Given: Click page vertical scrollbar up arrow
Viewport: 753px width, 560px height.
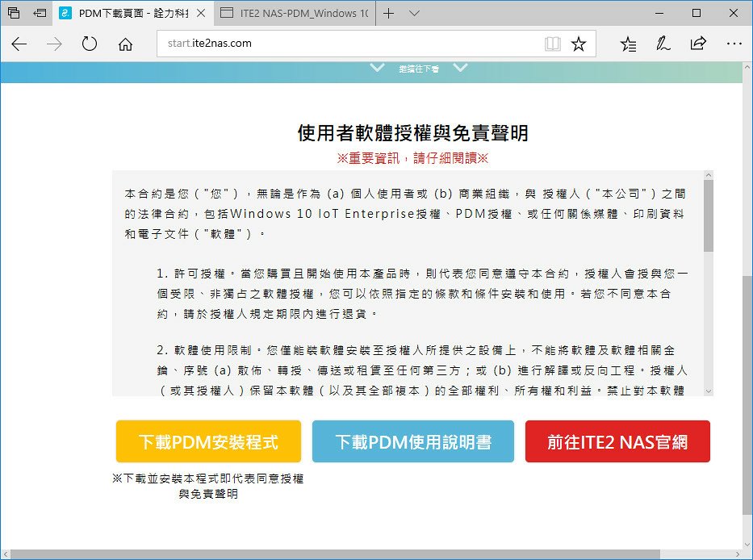Looking at the screenshot, I should tap(747, 68).
